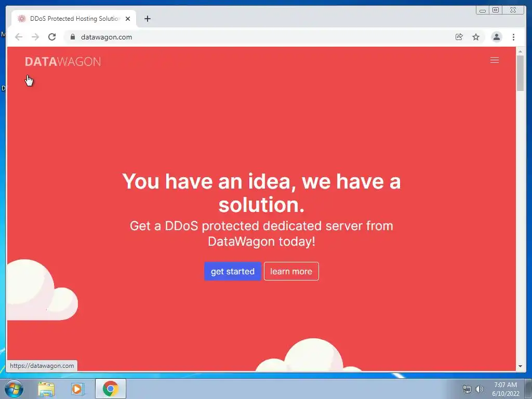Close the DDoS Protected Hosting tab

coord(128,19)
